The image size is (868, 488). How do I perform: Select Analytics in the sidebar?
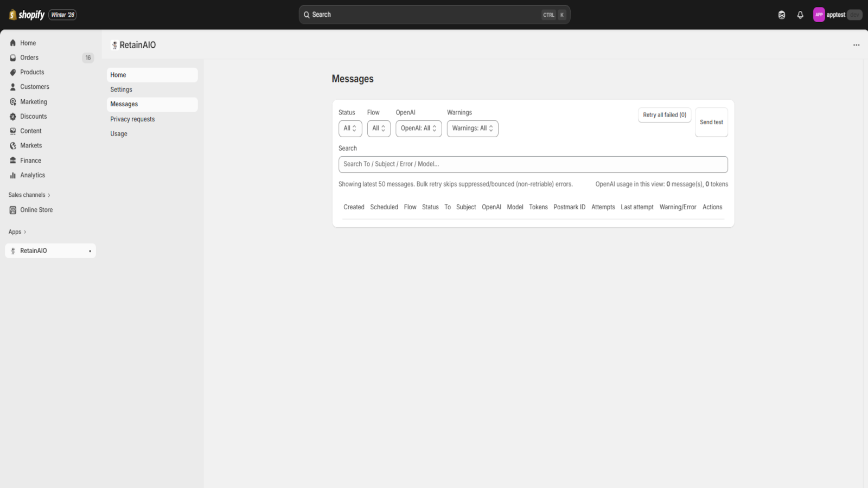click(x=31, y=175)
